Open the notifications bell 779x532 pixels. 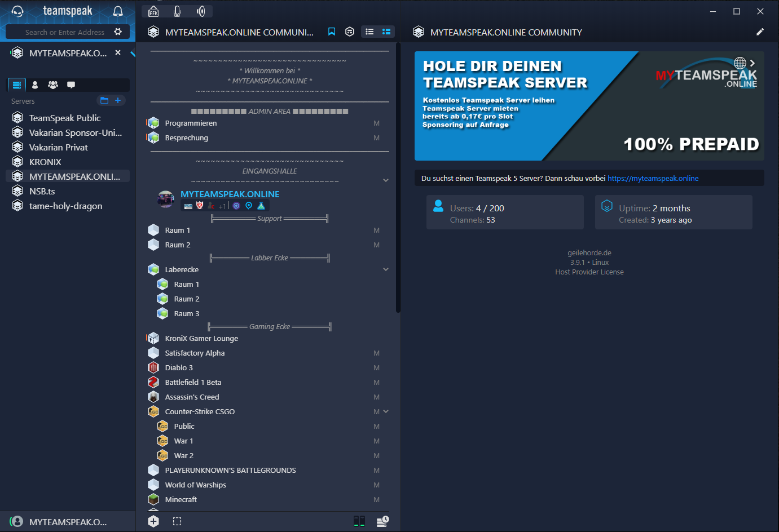click(118, 11)
